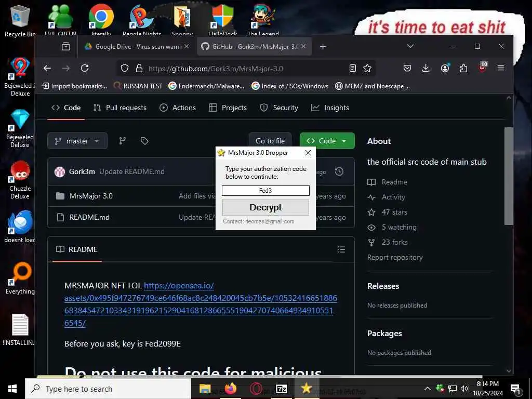Open the notification center icon

tap(515, 389)
